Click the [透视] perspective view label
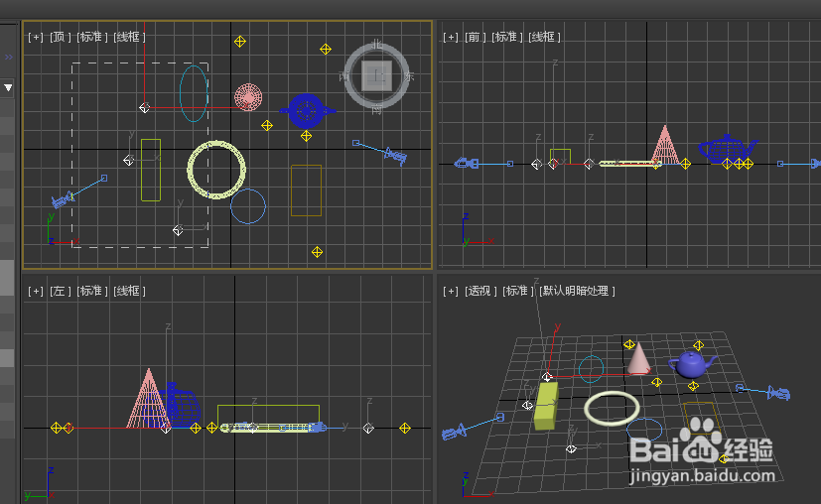 click(480, 291)
